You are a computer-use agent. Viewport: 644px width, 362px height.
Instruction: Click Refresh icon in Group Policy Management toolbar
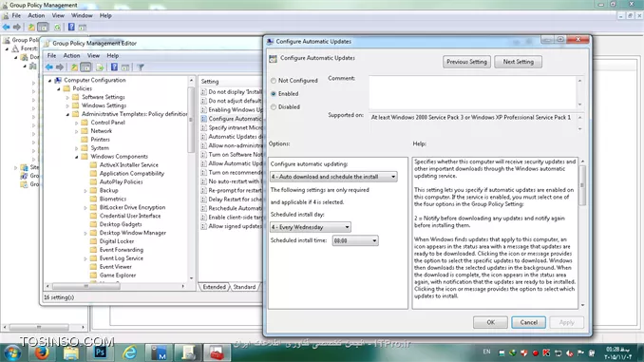[x=57, y=28]
